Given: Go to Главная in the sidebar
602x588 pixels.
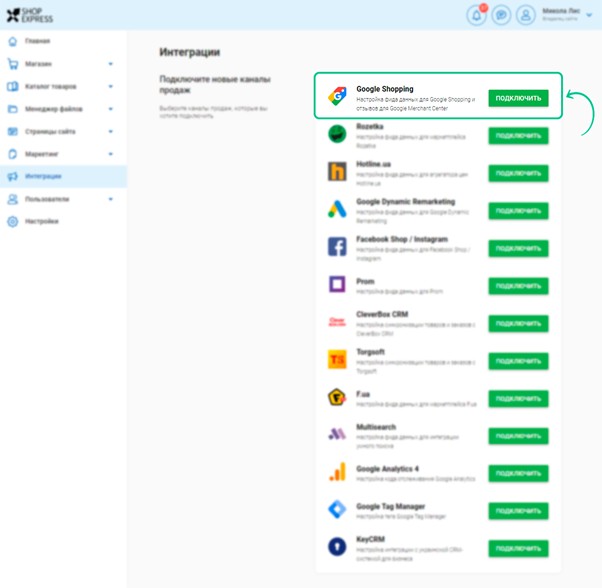Looking at the screenshot, I should pyautogui.click(x=37, y=41).
